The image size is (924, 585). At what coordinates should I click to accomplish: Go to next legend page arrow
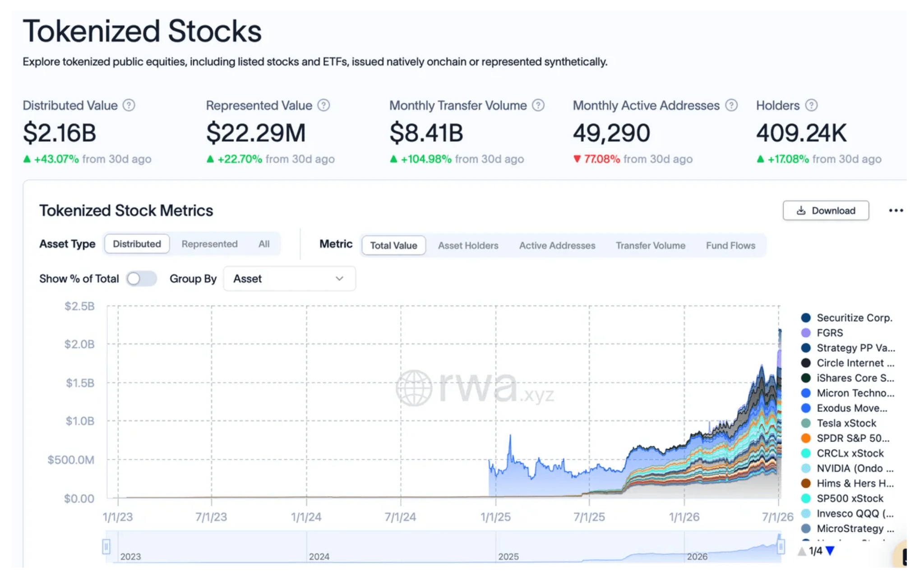pos(830,551)
